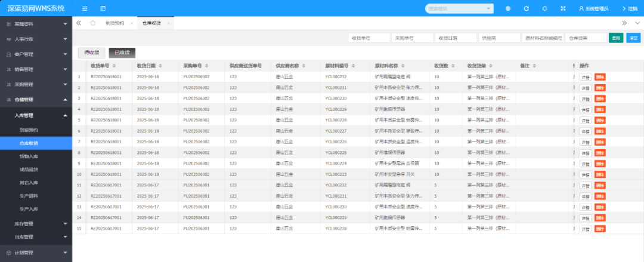Click the window layout icon in header
The height and width of the screenshot is (262, 644).
pyautogui.click(x=103, y=8)
